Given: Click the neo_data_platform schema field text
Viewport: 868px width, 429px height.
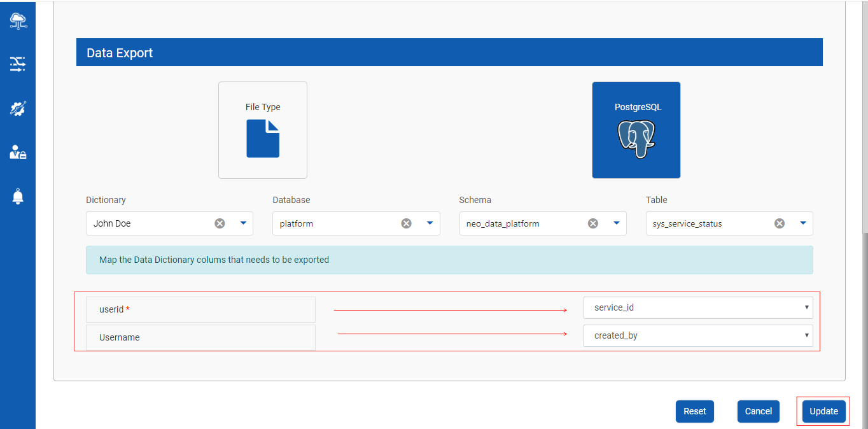Looking at the screenshot, I should 503,223.
